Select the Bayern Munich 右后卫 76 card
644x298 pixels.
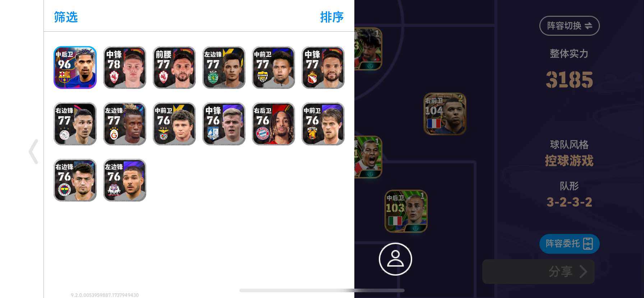273,124
